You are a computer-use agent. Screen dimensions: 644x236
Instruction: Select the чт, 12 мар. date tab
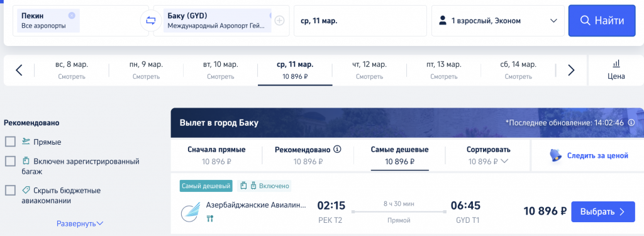[369, 70]
